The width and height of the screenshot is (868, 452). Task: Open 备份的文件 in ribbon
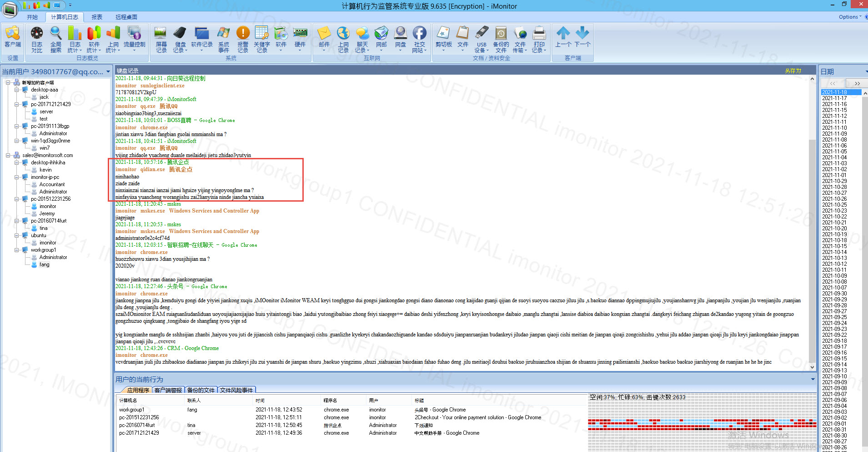pos(501,39)
